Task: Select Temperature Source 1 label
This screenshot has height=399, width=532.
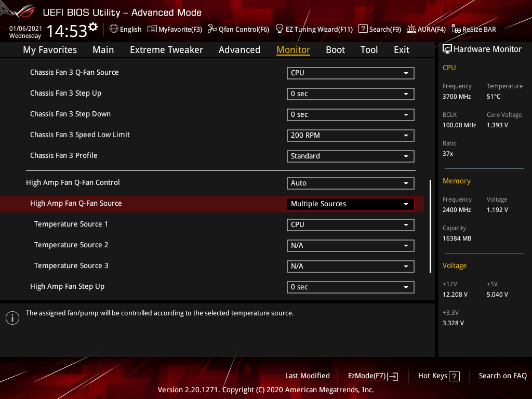Action: tap(71, 224)
